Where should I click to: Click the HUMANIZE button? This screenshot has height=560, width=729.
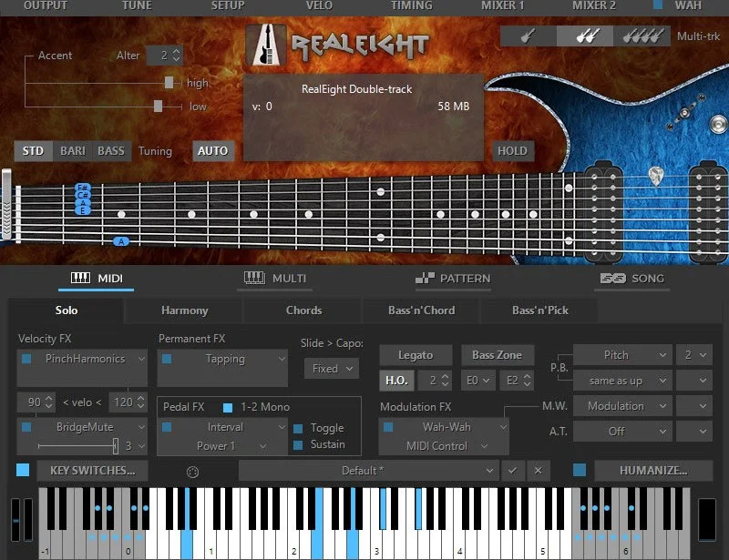pyautogui.click(x=653, y=470)
